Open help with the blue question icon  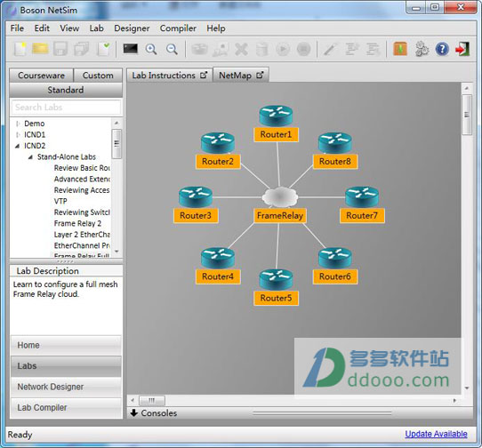[442, 49]
